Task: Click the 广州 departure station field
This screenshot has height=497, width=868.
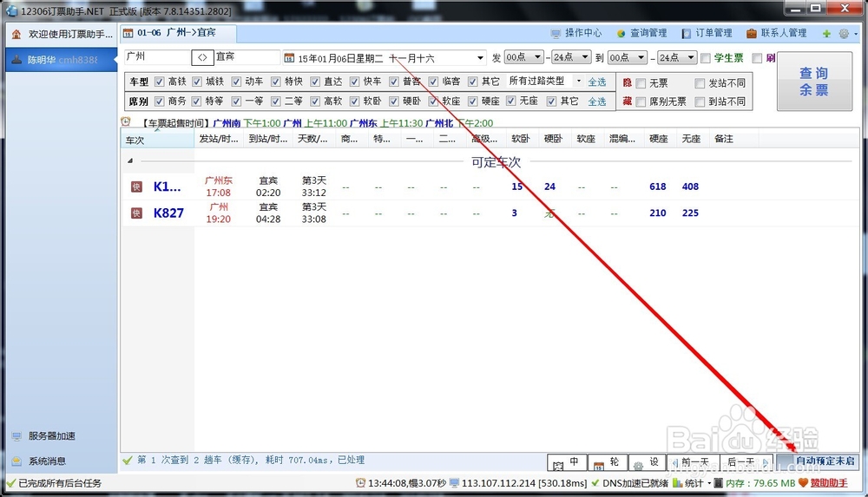Action: point(157,57)
